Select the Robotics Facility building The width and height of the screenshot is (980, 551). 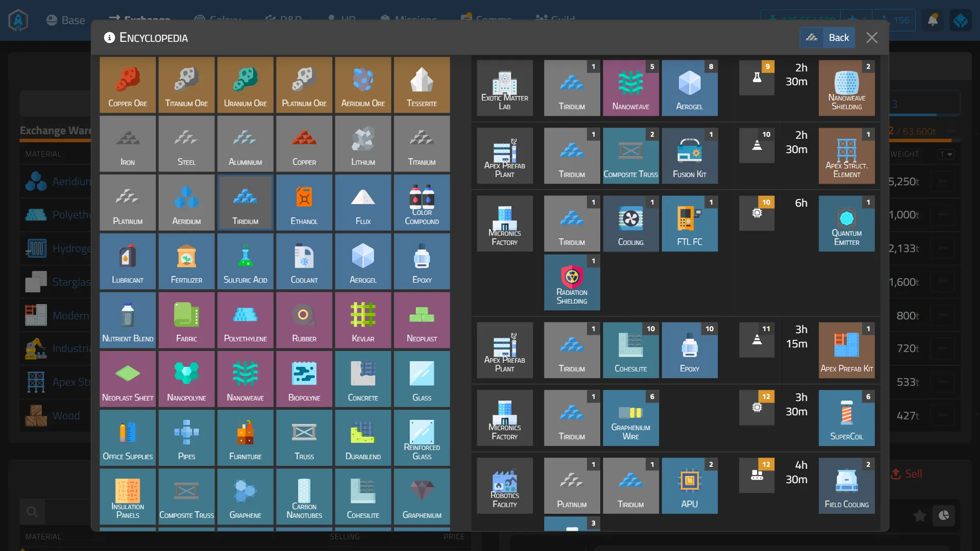(x=505, y=485)
